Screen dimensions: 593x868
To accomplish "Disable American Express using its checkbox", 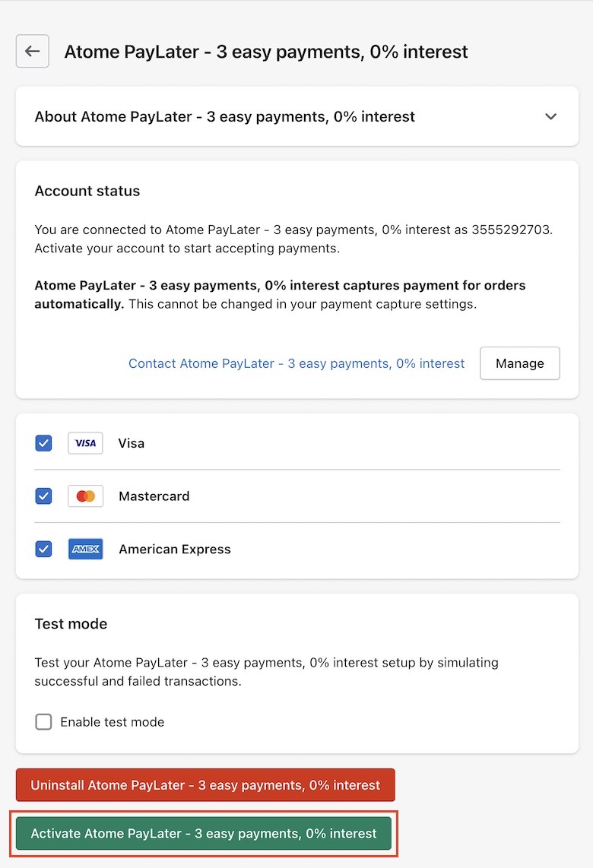I will coord(43,549).
